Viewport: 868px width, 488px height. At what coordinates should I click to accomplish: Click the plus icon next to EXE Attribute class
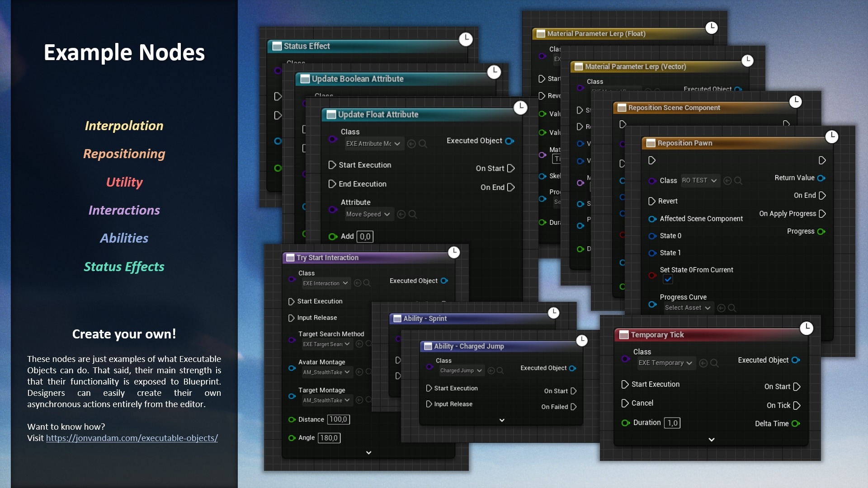(x=410, y=144)
